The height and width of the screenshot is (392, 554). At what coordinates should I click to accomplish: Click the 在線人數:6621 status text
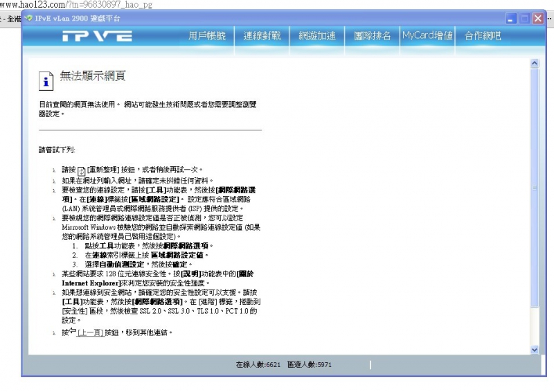tap(258, 365)
